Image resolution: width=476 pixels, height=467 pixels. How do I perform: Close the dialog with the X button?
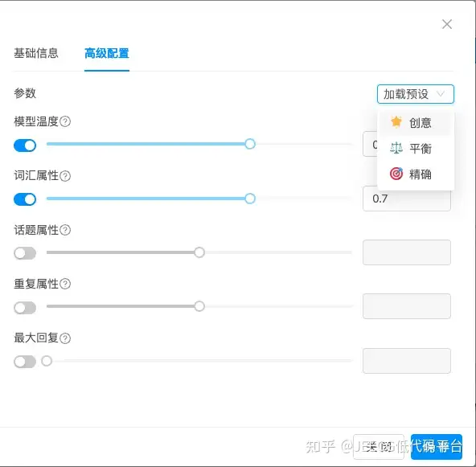pyautogui.click(x=447, y=24)
